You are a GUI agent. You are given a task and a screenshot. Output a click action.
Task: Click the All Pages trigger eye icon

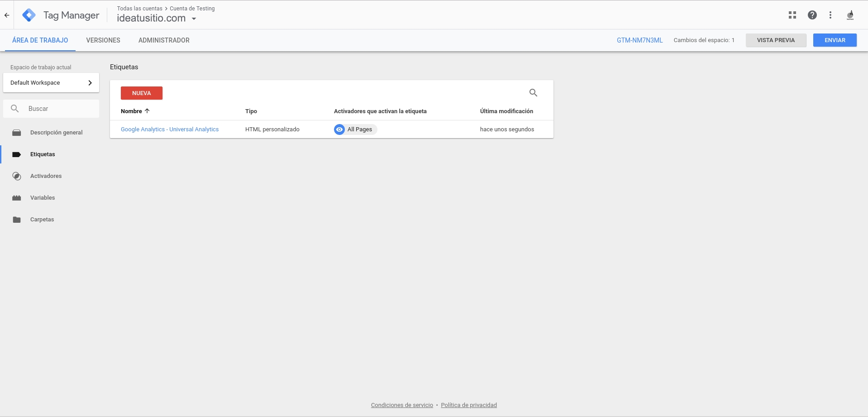(339, 129)
